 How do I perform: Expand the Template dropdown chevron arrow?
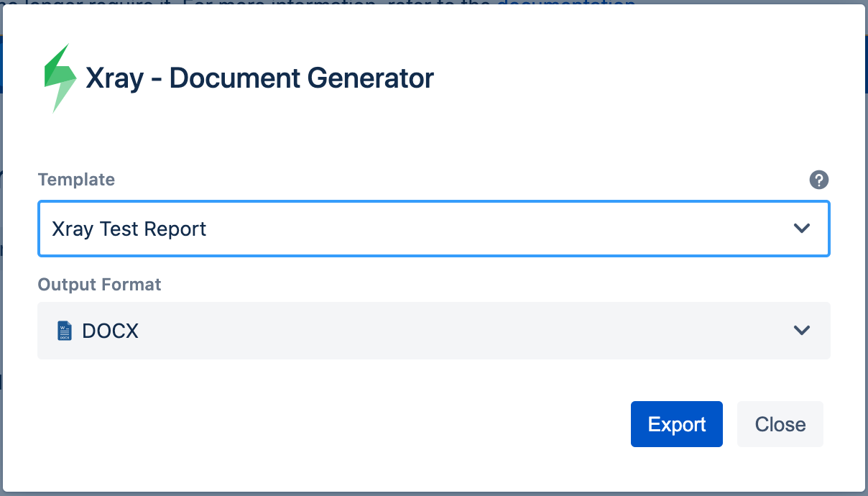(802, 229)
